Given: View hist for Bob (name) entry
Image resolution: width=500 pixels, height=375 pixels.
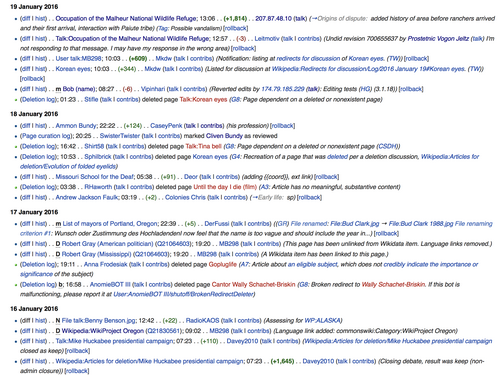Looking at the screenshot, I should coord(40,89).
